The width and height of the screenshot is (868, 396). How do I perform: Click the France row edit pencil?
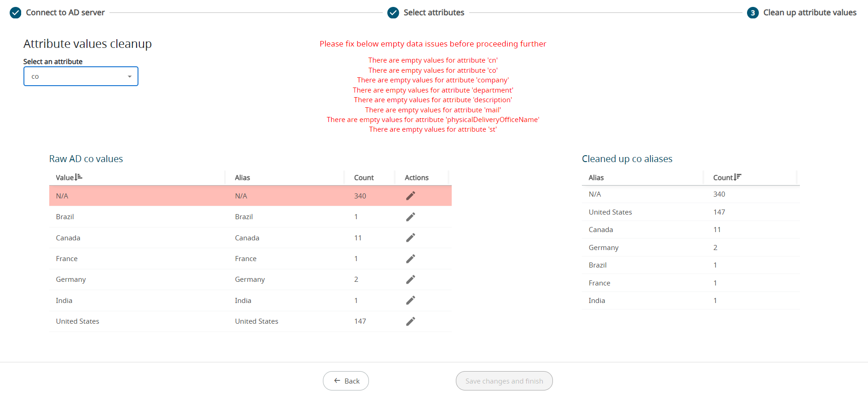coord(410,259)
